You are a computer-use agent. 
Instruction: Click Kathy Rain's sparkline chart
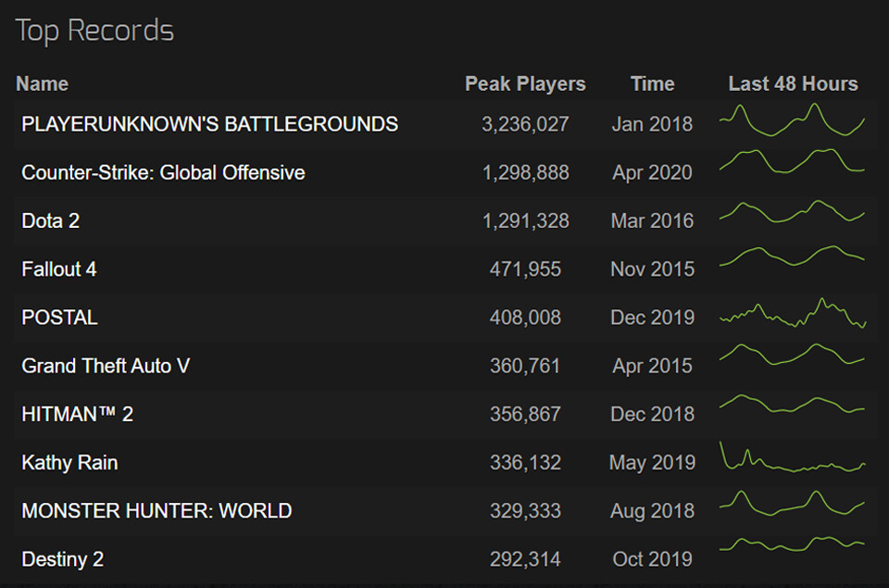point(792,459)
